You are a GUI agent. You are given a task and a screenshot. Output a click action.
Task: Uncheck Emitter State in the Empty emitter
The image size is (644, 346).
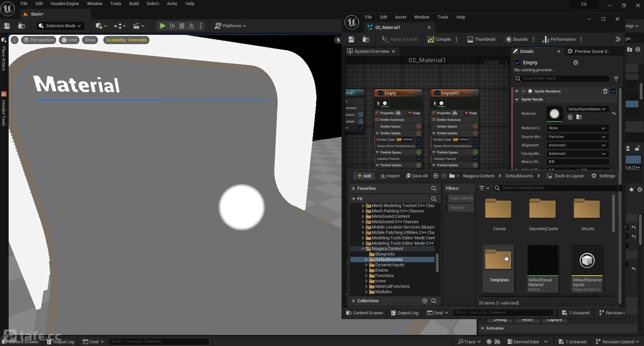[x=419, y=140]
